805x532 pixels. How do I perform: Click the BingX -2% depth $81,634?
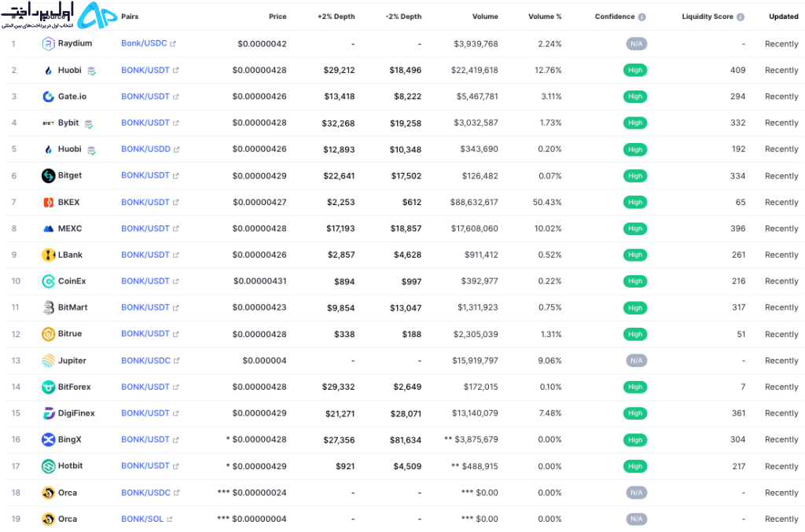point(406,439)
